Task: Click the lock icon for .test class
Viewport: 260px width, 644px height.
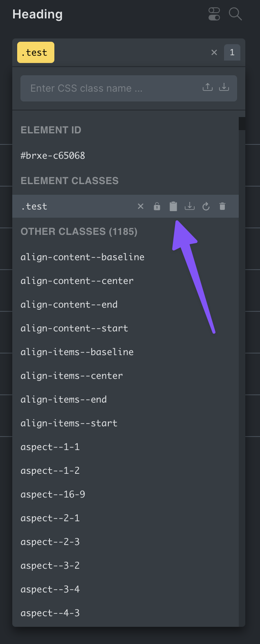Action: coord(157,207)
